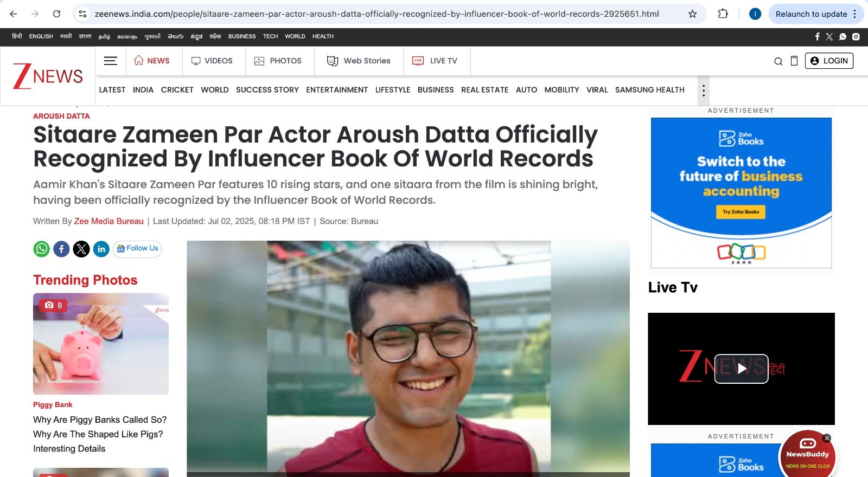Image resolution: width=868 pixels, height=477 pixels.
Task: Share article on Facebook icon
Action: pos(61,249)
